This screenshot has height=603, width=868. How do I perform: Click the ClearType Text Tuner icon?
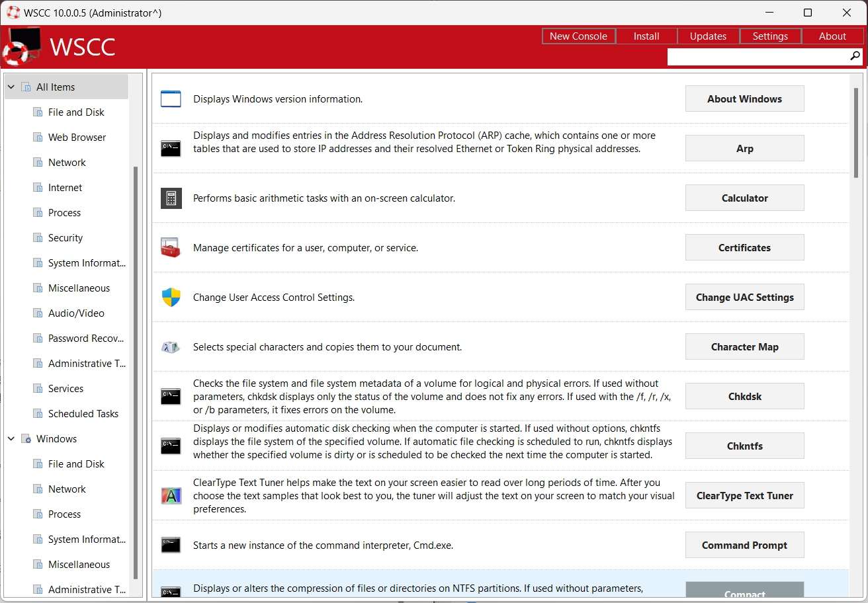171,496
